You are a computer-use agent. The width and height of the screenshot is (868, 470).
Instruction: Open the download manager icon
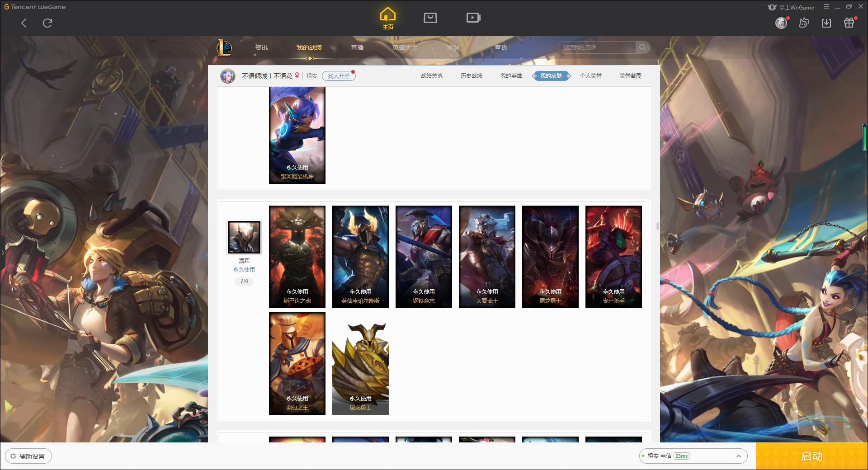point(826,23)
